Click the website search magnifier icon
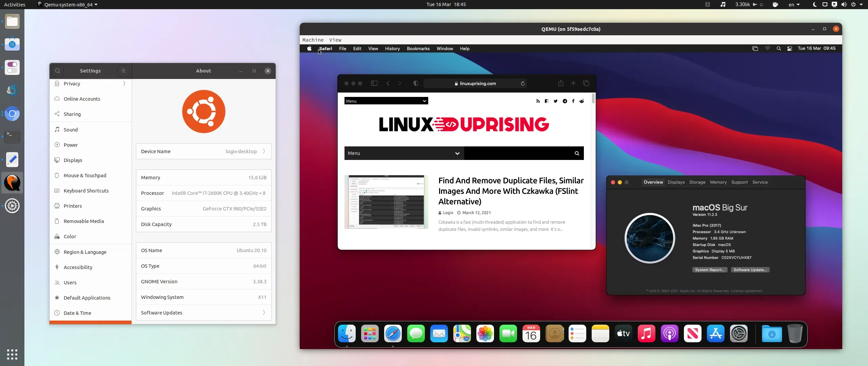The width and height of the screenshot is (868, 366). [577, 153]
